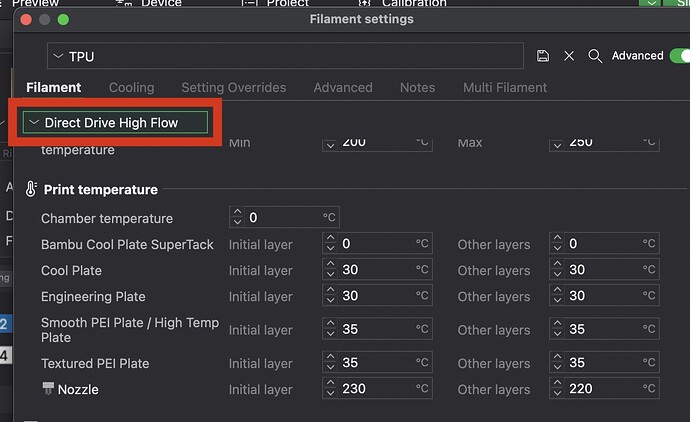Go to the Notes tab

click(417, 88)
